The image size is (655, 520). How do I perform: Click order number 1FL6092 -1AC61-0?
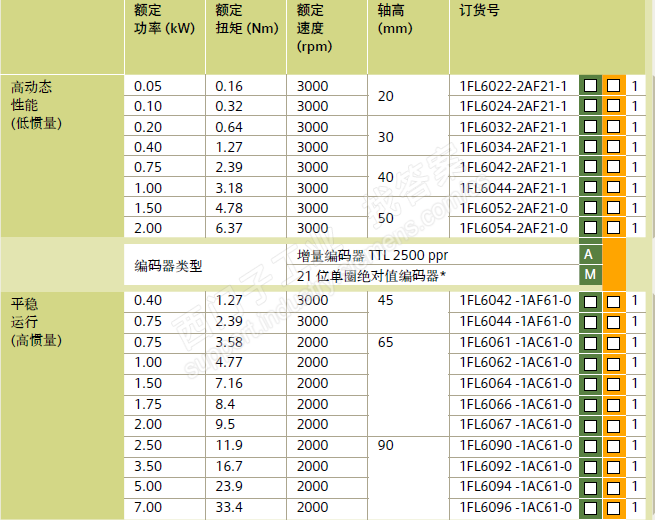[515, 466]
